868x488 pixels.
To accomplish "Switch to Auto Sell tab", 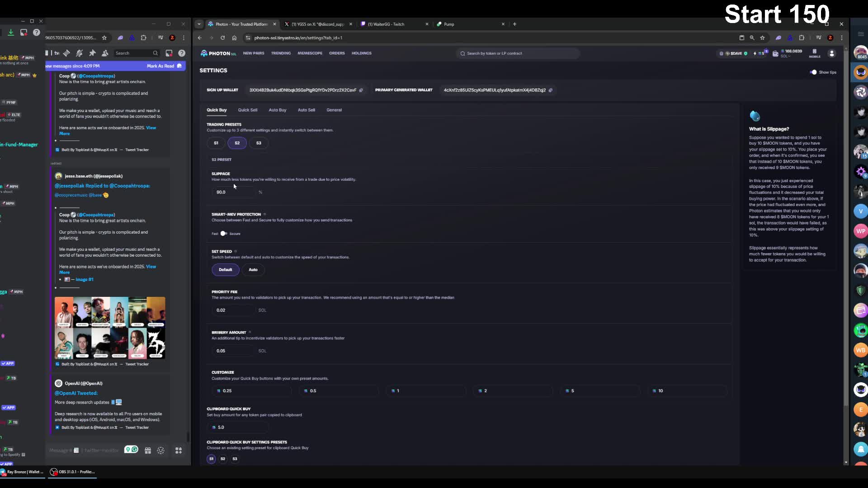I will pyautogui.click(x=307, y=110).
